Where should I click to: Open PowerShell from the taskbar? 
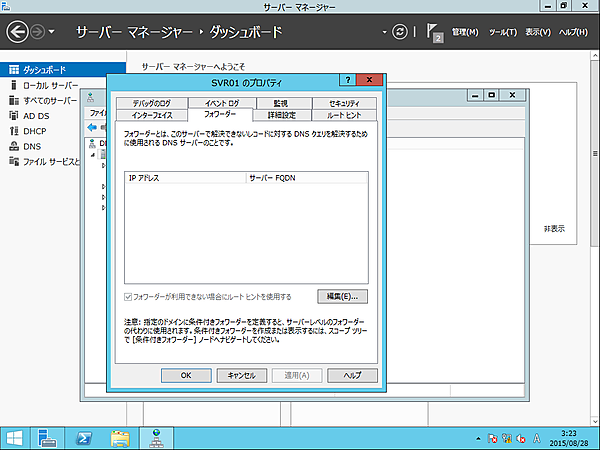(86, 437)
